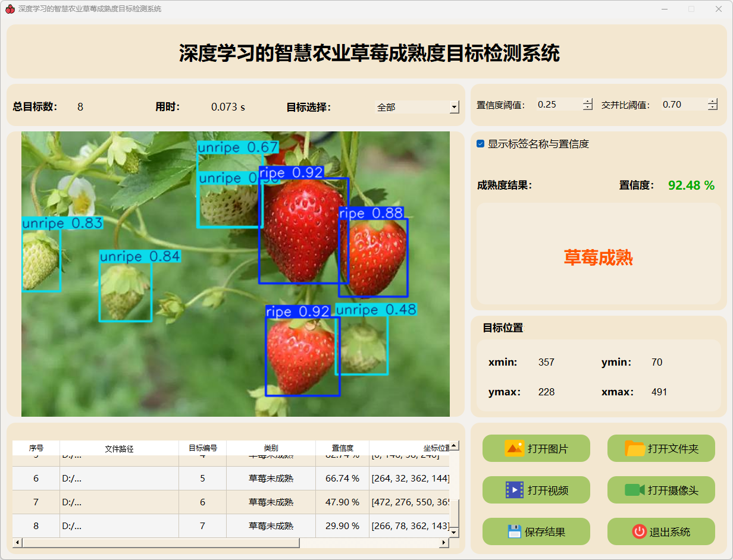
Task: Click the table's vertical scrollbar up arrow
Action: pyautogui.click(x=454, y=445)
